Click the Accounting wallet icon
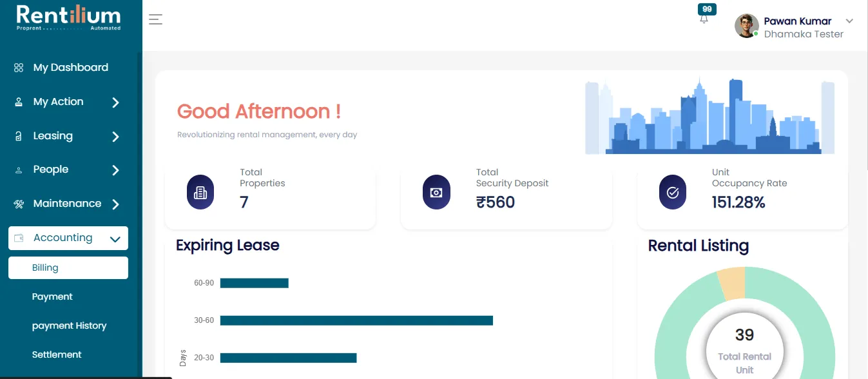Image resolution: width=868 pixels, height=379 pixels. coord(19,238)
